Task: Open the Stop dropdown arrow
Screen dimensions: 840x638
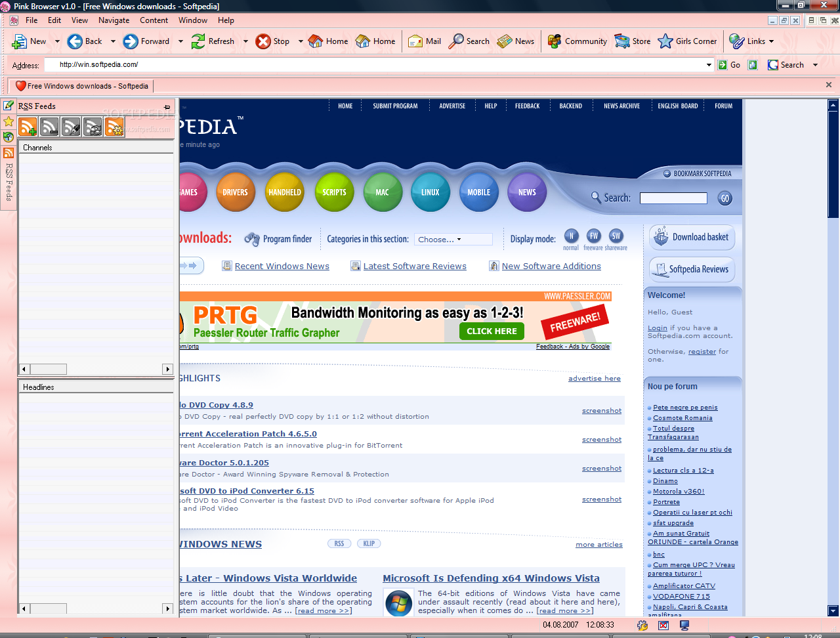Action: pos(301,41)
